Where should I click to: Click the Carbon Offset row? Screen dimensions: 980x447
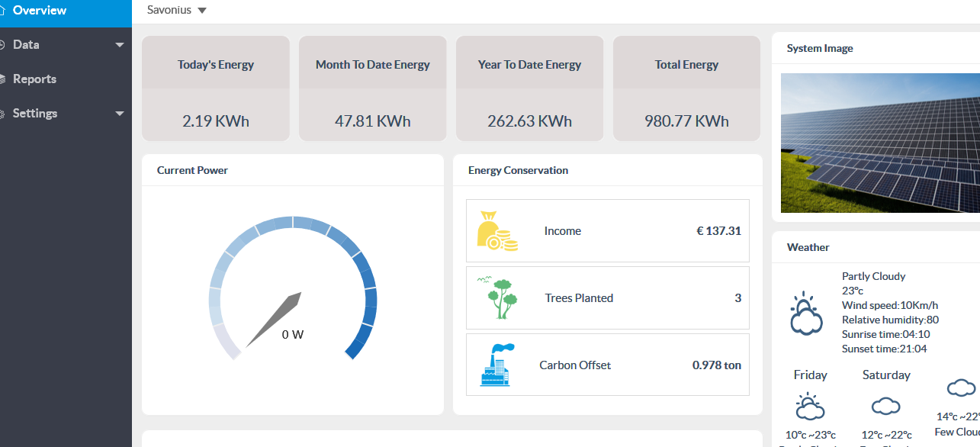(608, 365)
